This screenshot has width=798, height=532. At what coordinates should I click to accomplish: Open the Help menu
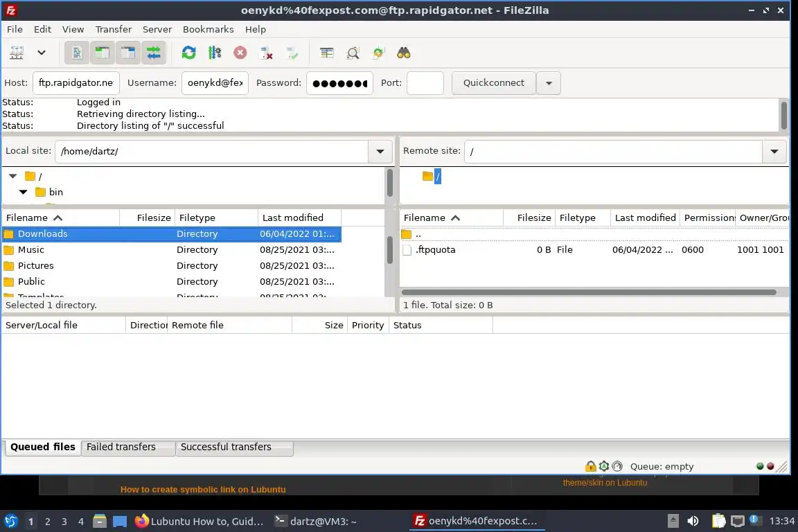[256, 29]
